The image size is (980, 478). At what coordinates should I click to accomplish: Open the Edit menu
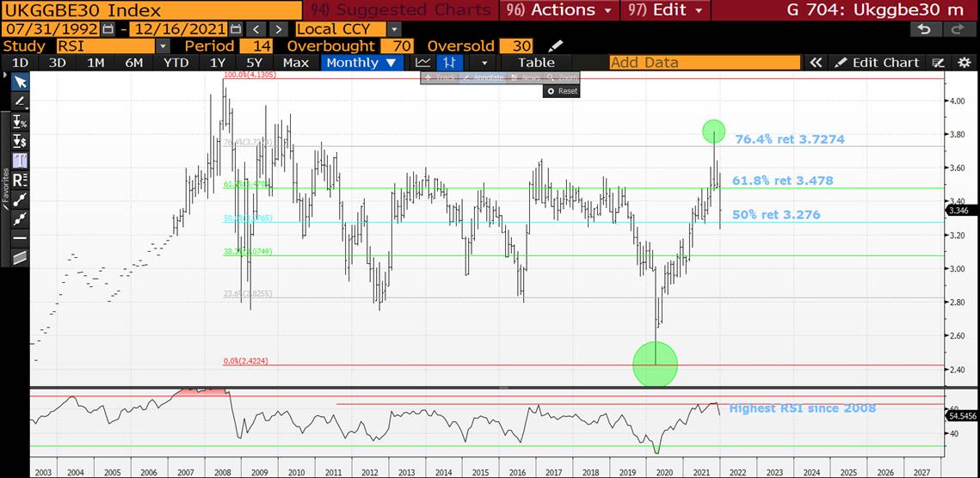click(665, 10)
